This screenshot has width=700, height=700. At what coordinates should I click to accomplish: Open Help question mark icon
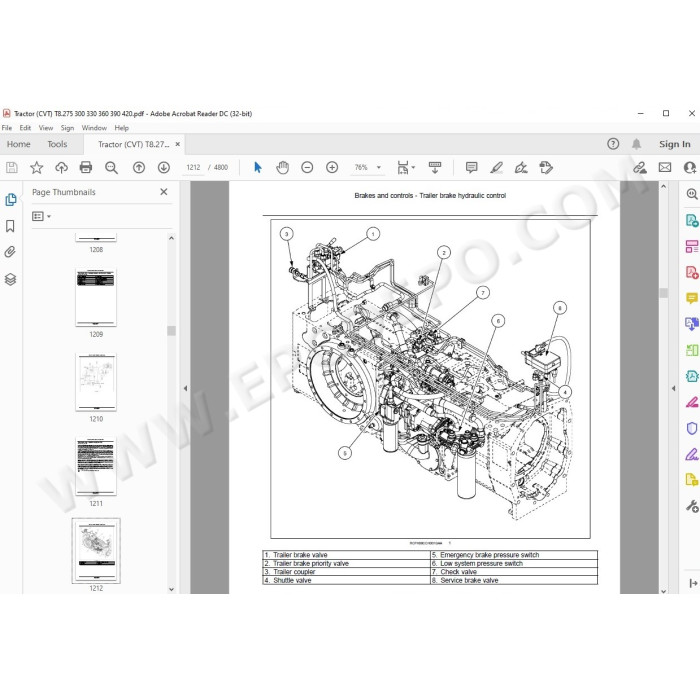tap(613, 144)
